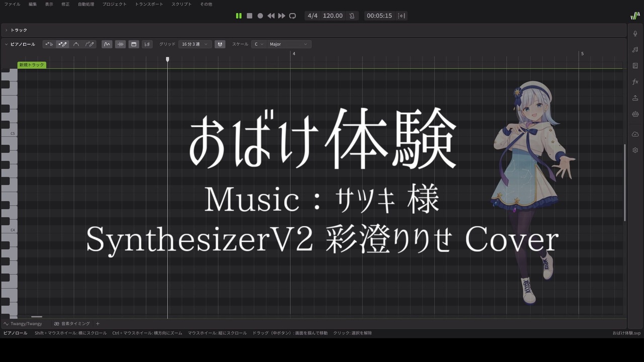The width and height of the screenshot is (644, 362).
Task: Start recording with the record button
Action: click(260, 16)
